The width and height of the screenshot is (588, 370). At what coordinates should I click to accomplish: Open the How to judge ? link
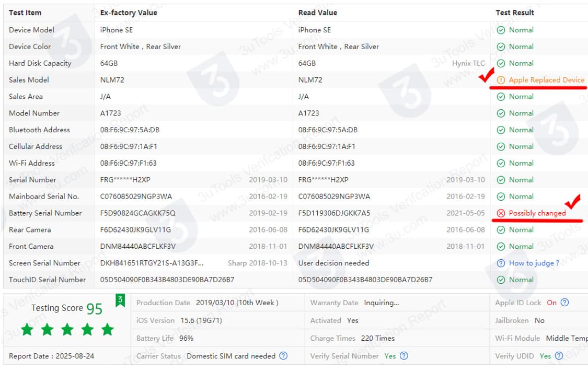click(534, 263)
